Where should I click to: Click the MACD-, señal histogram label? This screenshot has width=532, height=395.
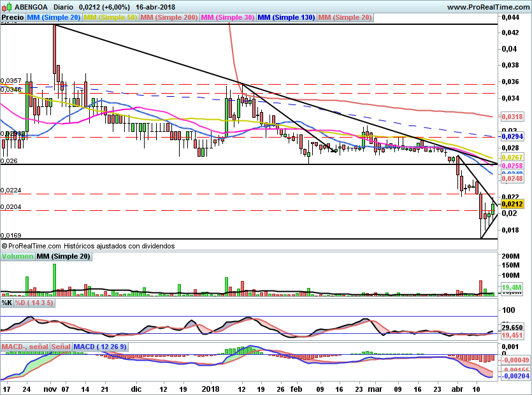[25, 347]
